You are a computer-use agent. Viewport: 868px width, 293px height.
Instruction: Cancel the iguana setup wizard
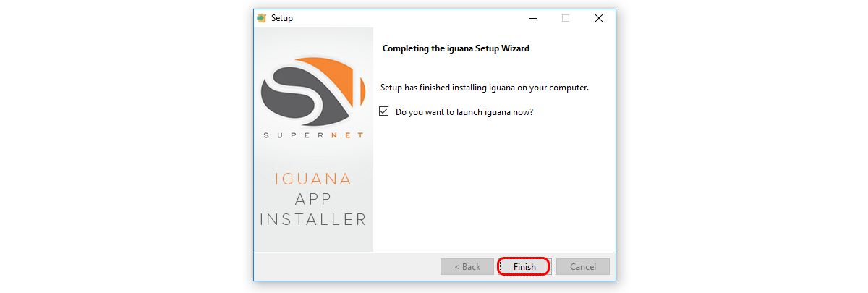coord(583,266)
